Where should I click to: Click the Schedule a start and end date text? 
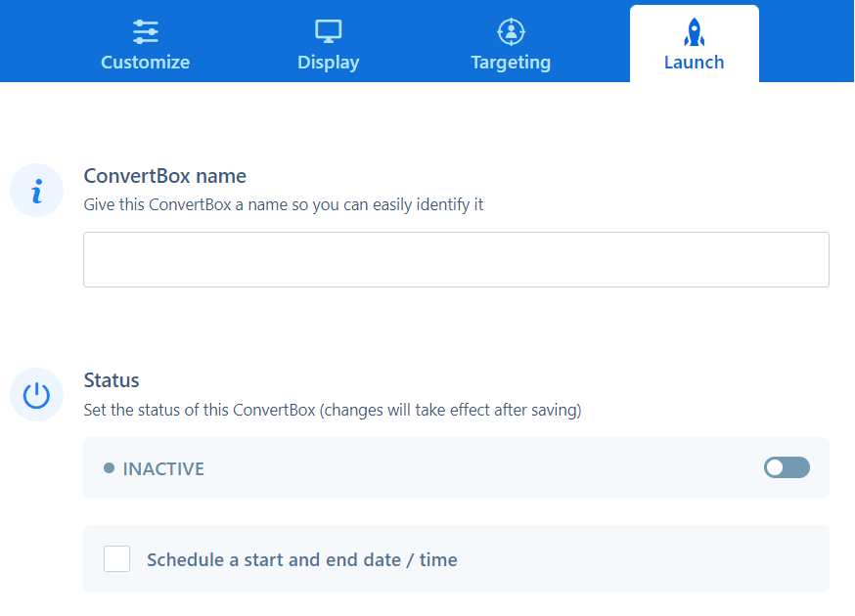click(x=301, y=560)
